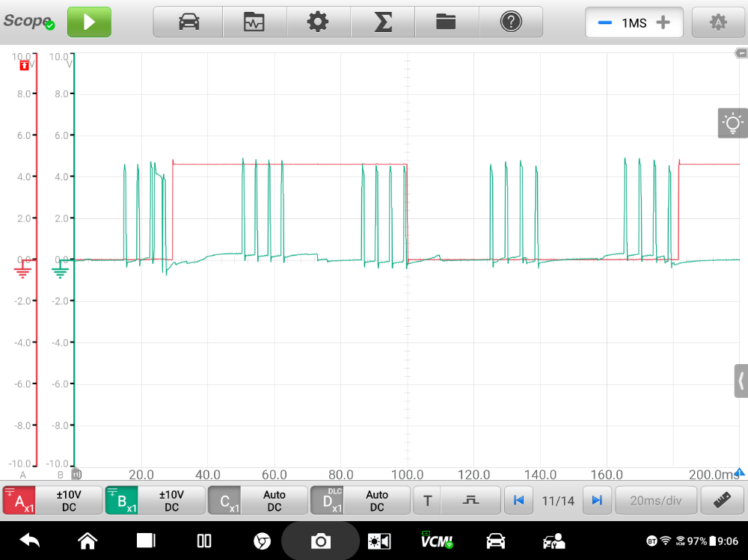Viewport: 748px width, 560px height.
Task: Expand the right side panel handle
Action: pyautogui.click(x=741, y=381)
